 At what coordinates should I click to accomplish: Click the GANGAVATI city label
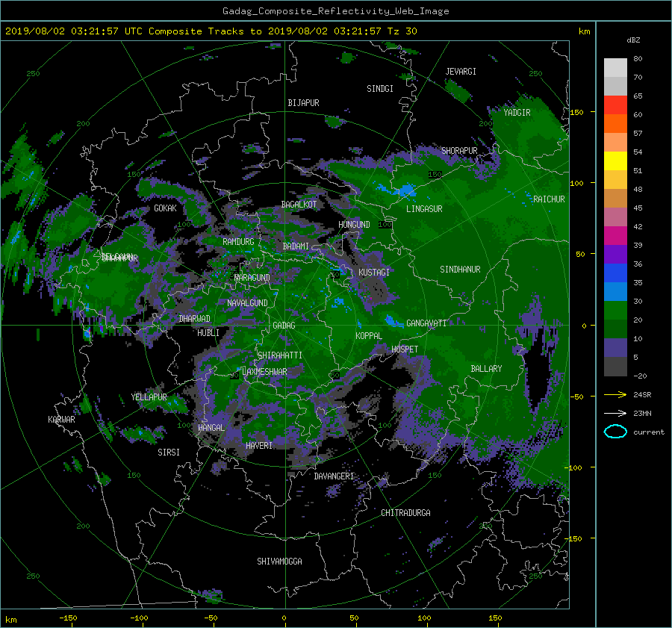pyautogui.click(x=426, y=323)
